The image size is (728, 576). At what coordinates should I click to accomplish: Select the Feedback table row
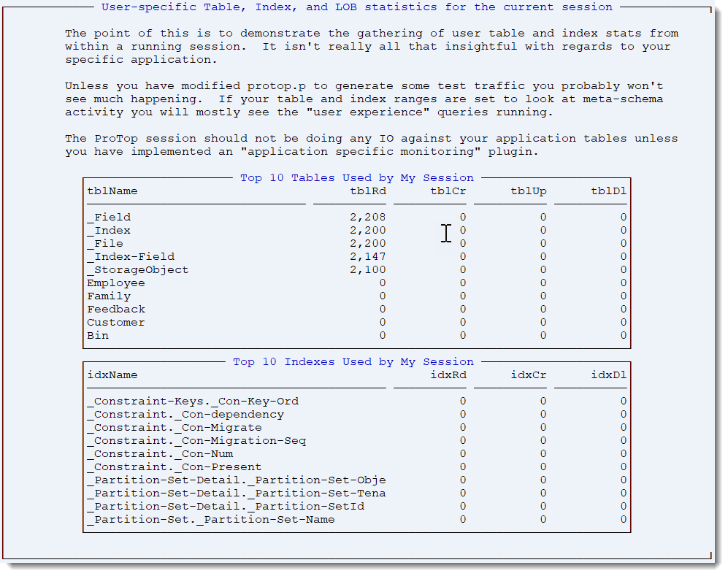116,310
